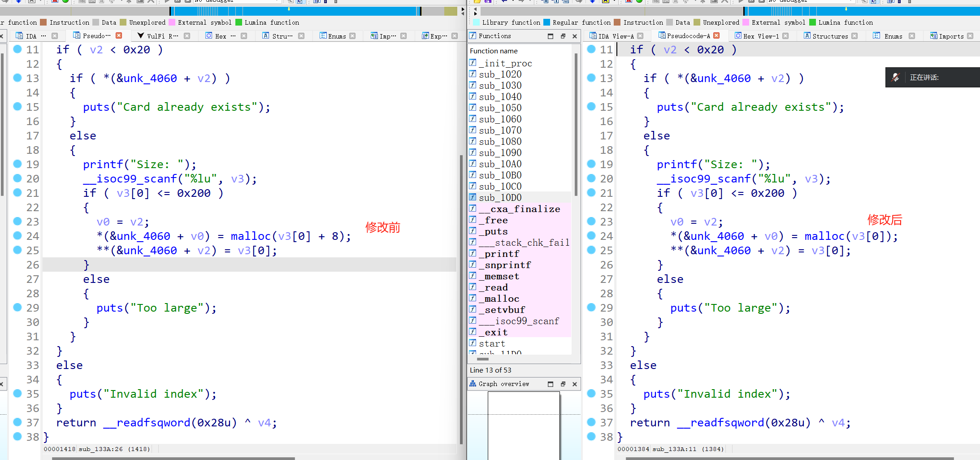Image resolution: width=980 pixels, height=460 pixels.
Task: Click the Exp… tab's exports icon in left window
Action: click(x=425, y=36)
